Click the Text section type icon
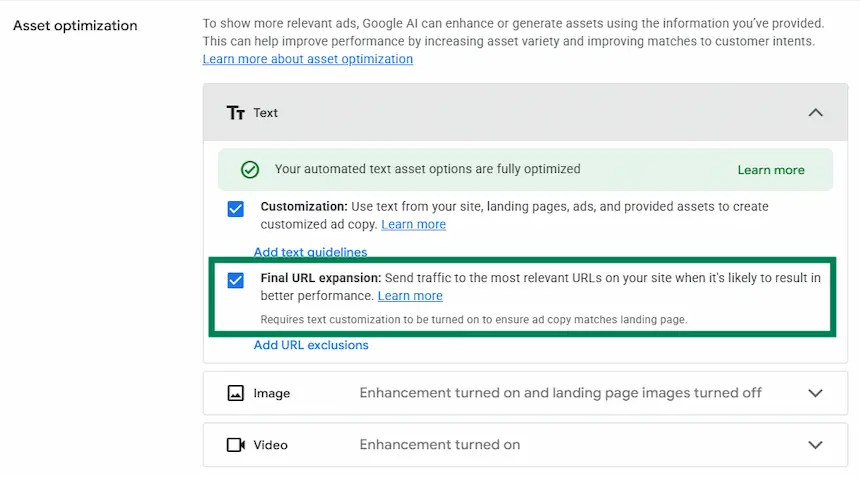 (236, 113)
